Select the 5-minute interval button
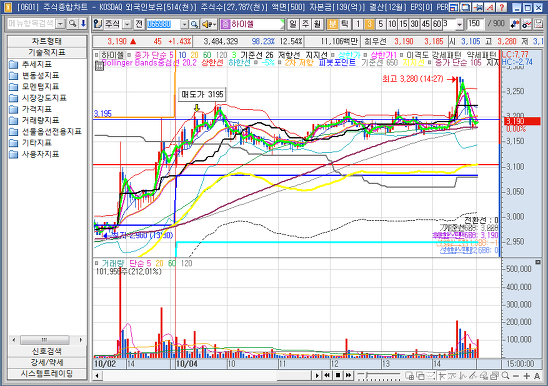The image size is (548, 386). (381, 24)
